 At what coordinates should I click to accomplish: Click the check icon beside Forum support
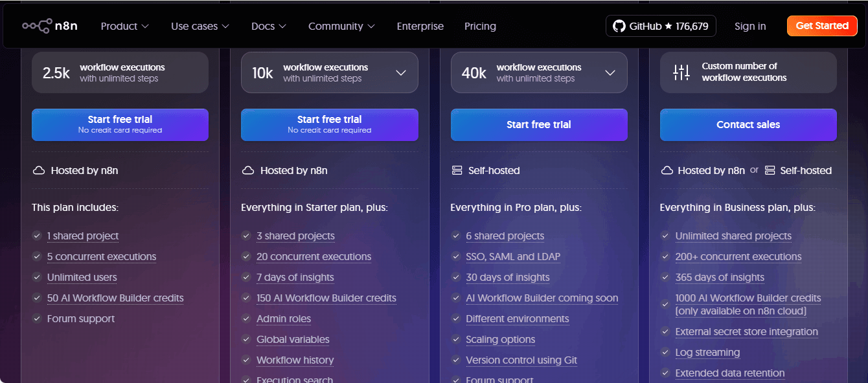pos(37,319)
